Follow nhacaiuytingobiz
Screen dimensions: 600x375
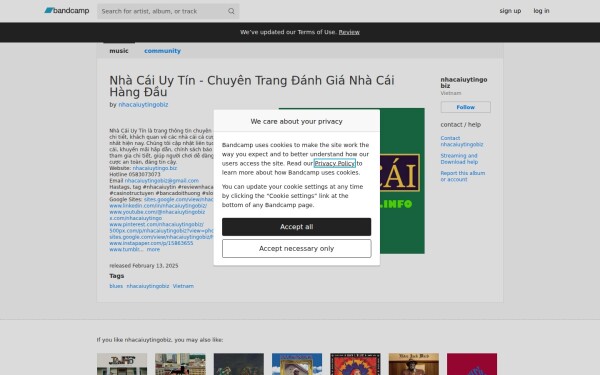point(465,107)
